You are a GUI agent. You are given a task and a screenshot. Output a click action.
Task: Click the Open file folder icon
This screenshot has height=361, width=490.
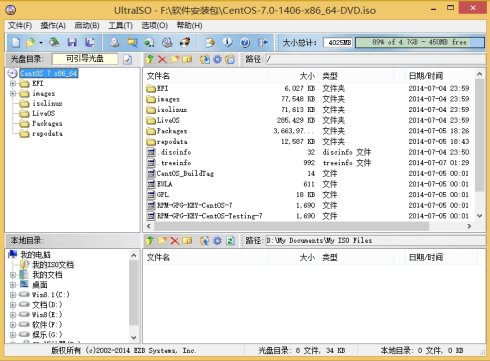coord(30,42)
